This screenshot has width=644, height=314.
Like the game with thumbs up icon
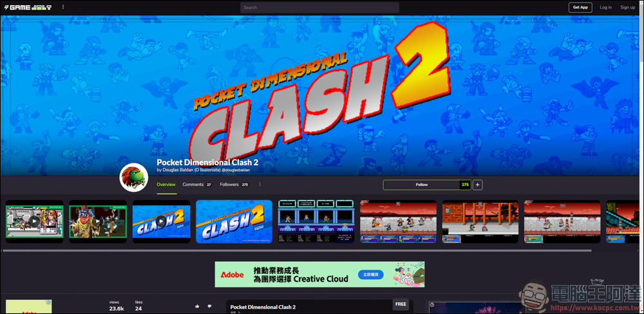[197, 306]
